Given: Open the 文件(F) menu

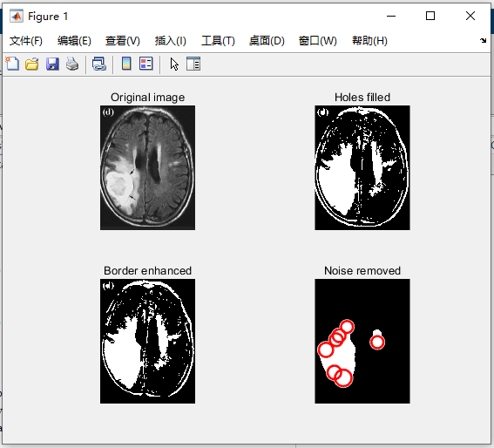Looking at the screenshot, I should [x=26, y=41].
